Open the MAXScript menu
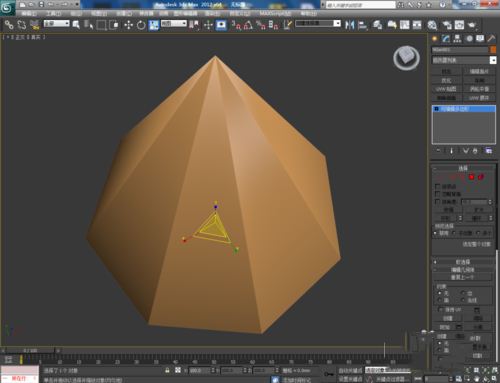The image size is (500, 383). point(275,13)
